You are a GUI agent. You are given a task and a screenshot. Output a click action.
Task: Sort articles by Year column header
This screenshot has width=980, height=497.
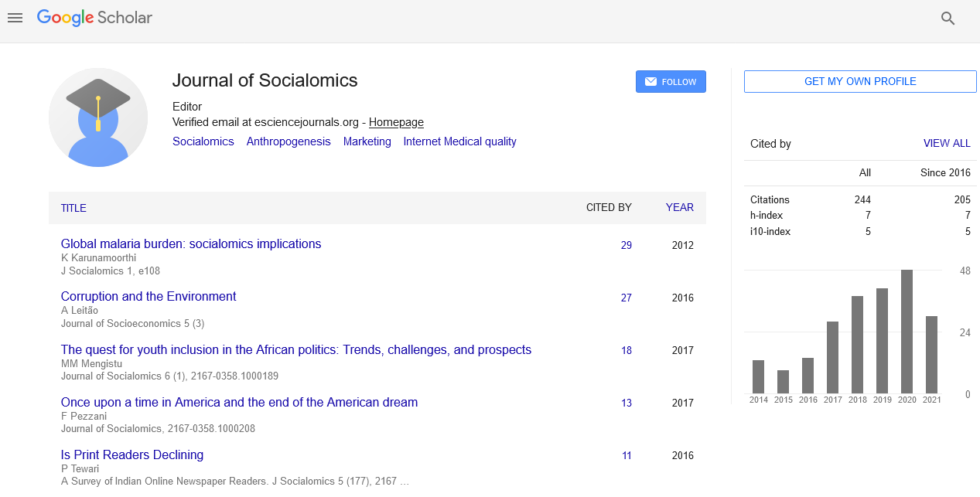coord(679,207)
